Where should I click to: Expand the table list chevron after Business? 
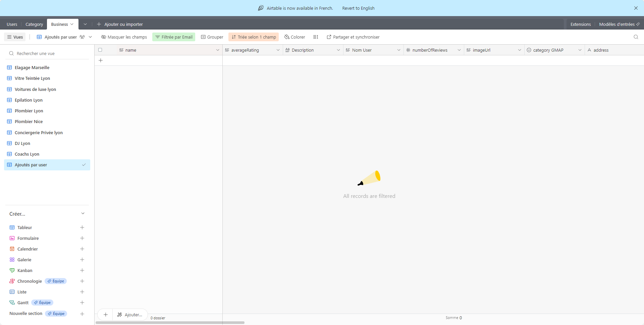(x=85, y=24)
